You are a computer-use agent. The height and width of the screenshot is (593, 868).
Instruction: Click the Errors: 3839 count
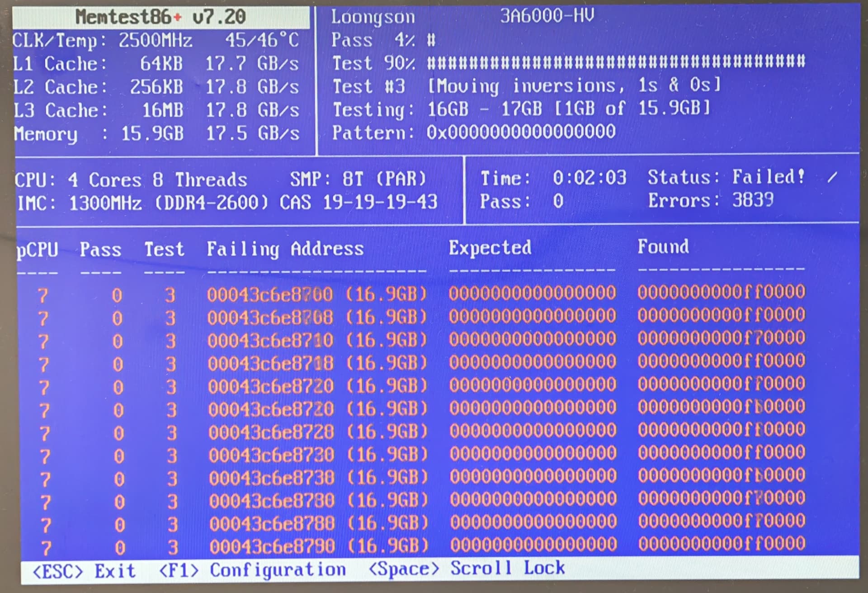point(711,200)
